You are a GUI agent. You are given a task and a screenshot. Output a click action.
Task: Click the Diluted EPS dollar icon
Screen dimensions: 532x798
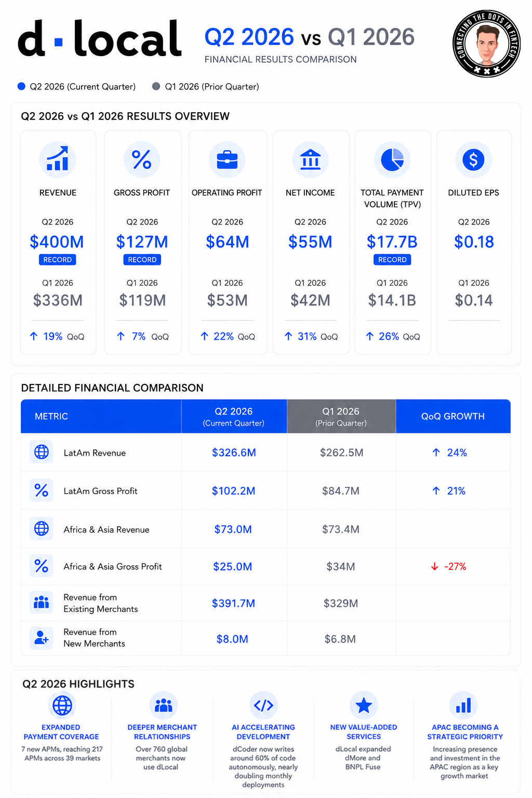click(473, 159)
